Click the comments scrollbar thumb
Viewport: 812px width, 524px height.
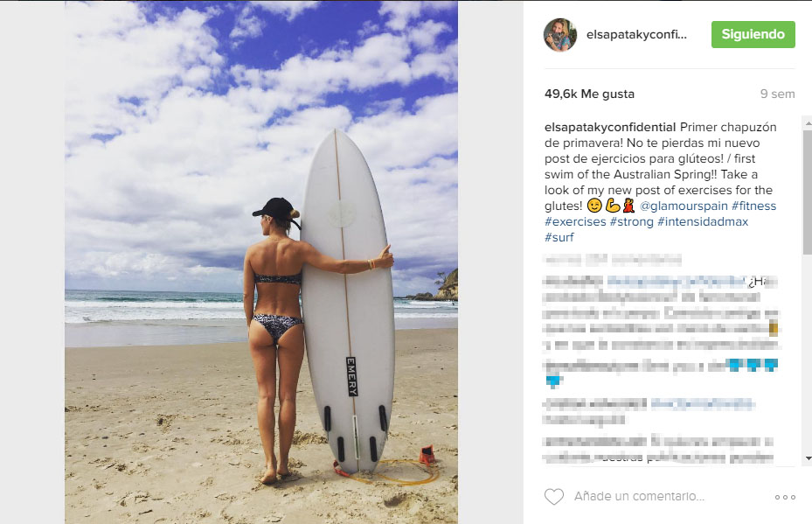pos(808,192)
